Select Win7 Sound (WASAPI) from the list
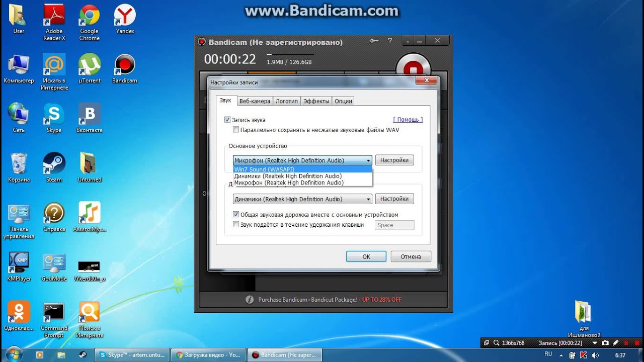The height and width of the screenshot is (362, 644). (302, 169)
